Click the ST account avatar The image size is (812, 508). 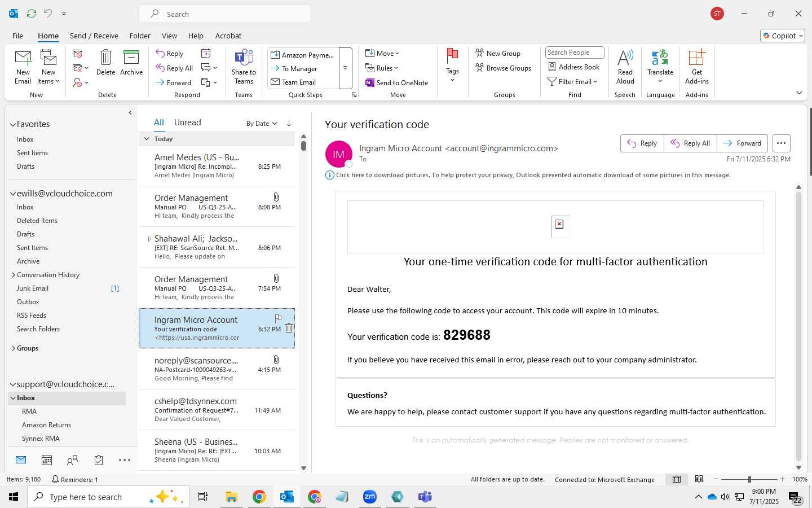point(717,14)
